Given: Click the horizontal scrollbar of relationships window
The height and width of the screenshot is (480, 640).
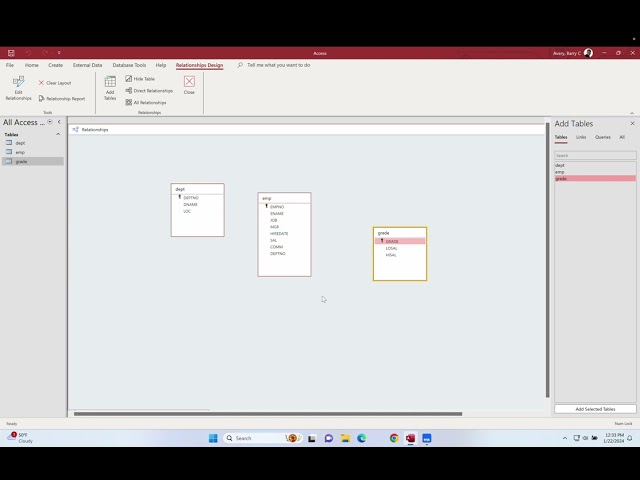Looking at the screenshot, I should 268,413.
